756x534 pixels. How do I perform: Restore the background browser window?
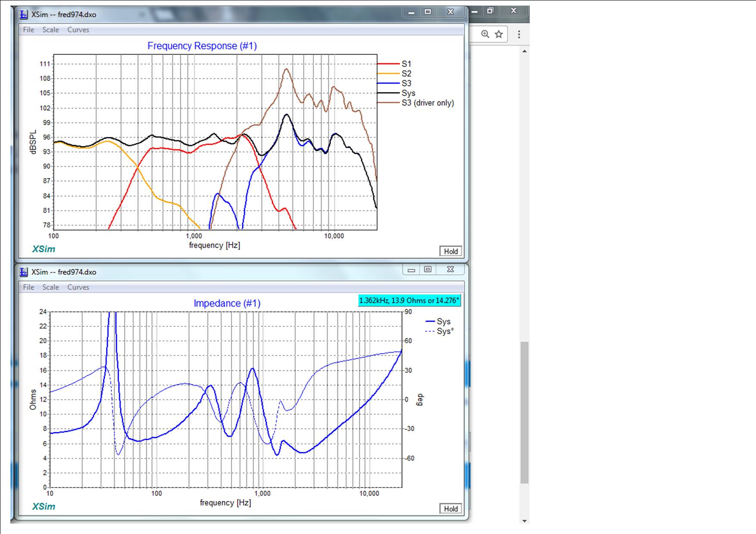tap(490, 11)
